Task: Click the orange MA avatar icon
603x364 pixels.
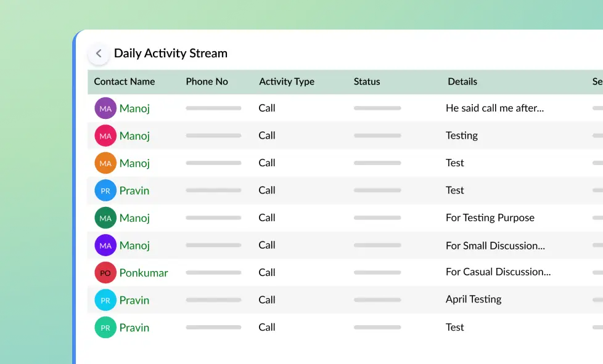Action: coord(105,163)
